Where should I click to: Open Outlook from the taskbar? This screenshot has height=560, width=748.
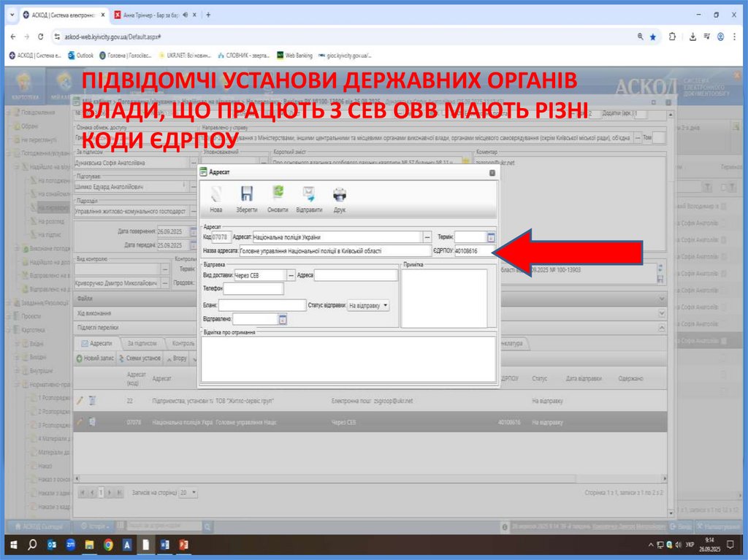coord(52,544)
